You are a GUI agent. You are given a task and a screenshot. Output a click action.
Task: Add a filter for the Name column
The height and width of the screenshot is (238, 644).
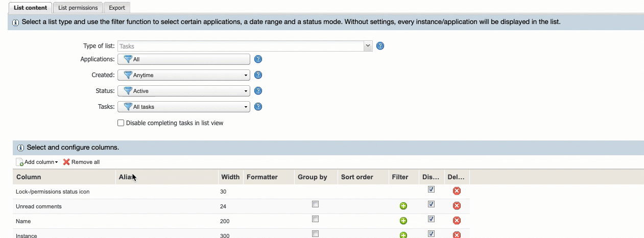click(x=403, y=221)
